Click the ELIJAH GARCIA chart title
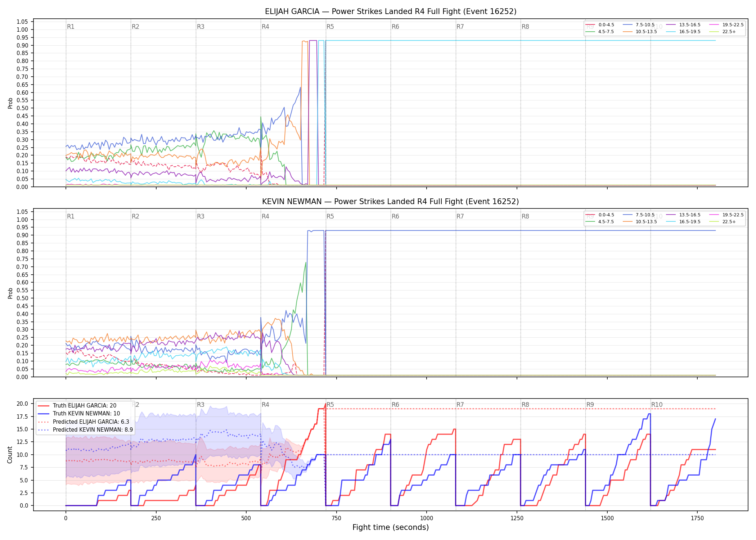 click(391, 12)
